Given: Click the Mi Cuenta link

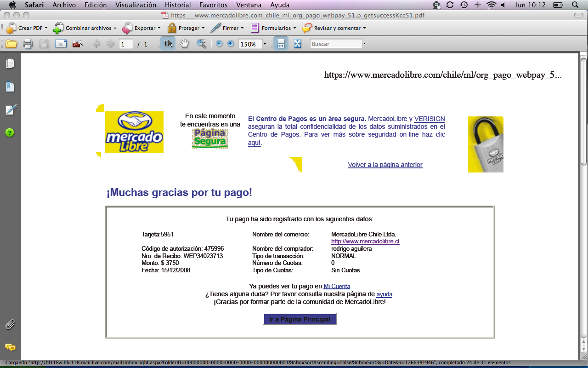Looking at the screenshot, I should [x=337, y=287].
